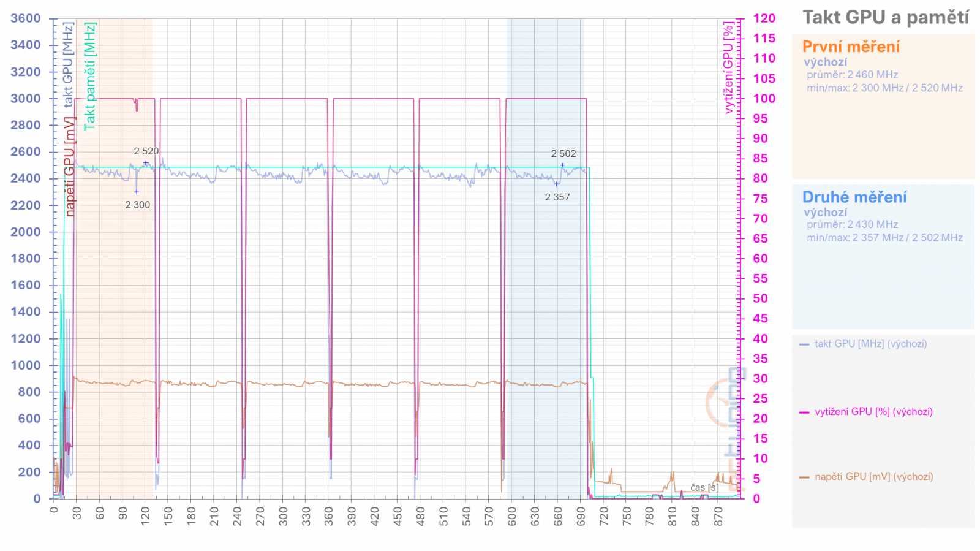Viewport: 980px width, 551px height.
Task: Click the orange legend line for napětí GPU
Action: tap(804, 477)
